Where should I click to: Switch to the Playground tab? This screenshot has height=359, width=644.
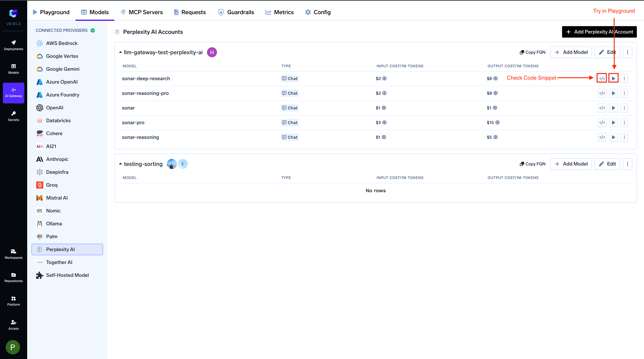click(x=51, y=12)
